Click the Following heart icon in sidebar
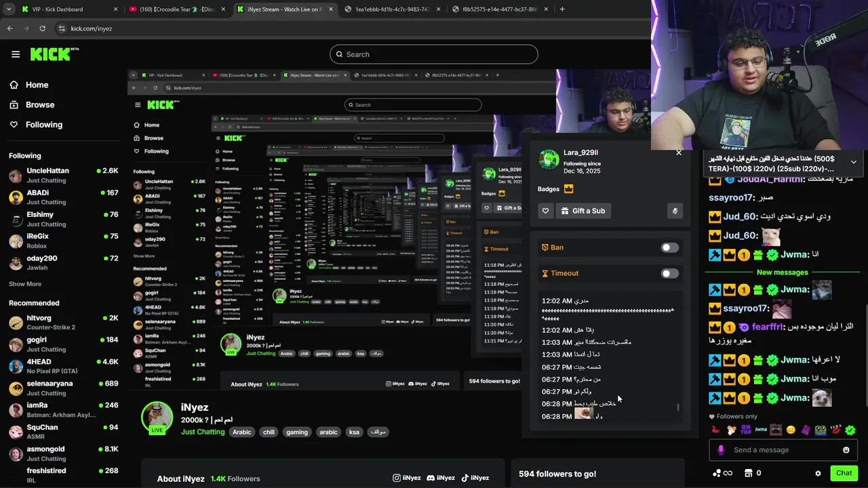This screenshot has height=488, width=868. [14, 125]
